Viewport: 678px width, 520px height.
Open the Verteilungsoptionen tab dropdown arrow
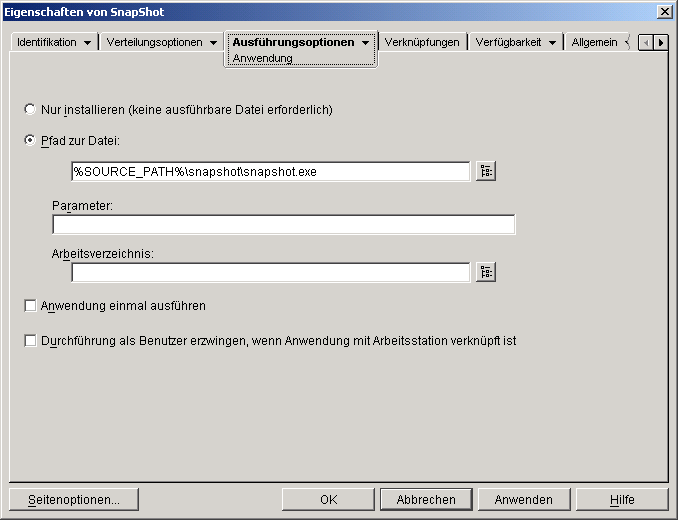pyautogui.click(x=214, y=43)
